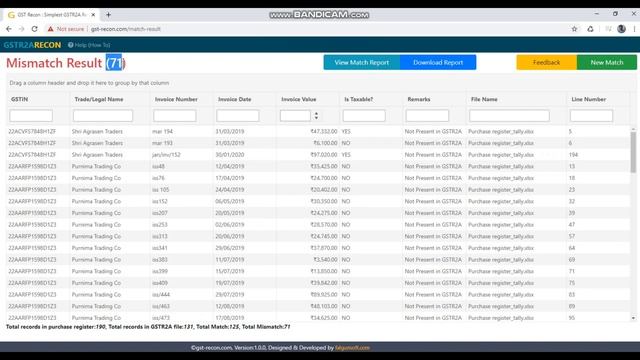This screenshot has height=360, width=640.
Task: Click the falgunsoft.com footer link
Action: pyautogui.click(x=352, y=348)
